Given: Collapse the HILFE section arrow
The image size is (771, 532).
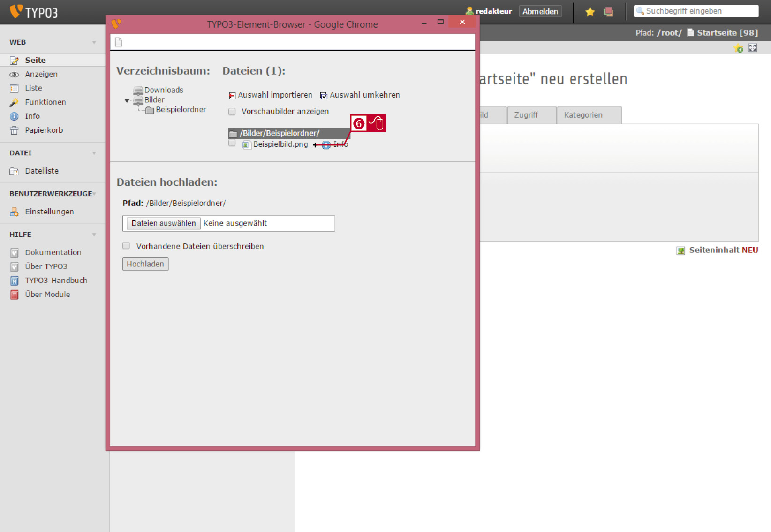Looking at the screenshot, I should click(94, 235).
